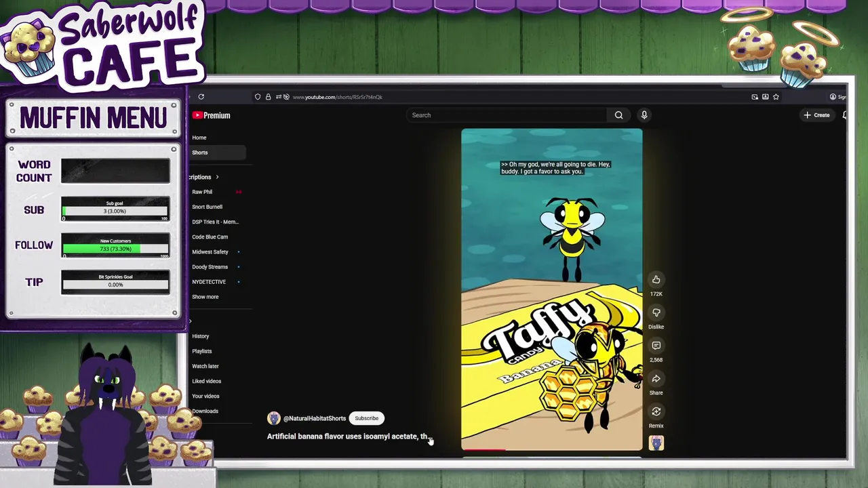This screenshot has width=868, height=488.
Task: Expand the subscriptions list with Show more
Action: tap(205, 297)
